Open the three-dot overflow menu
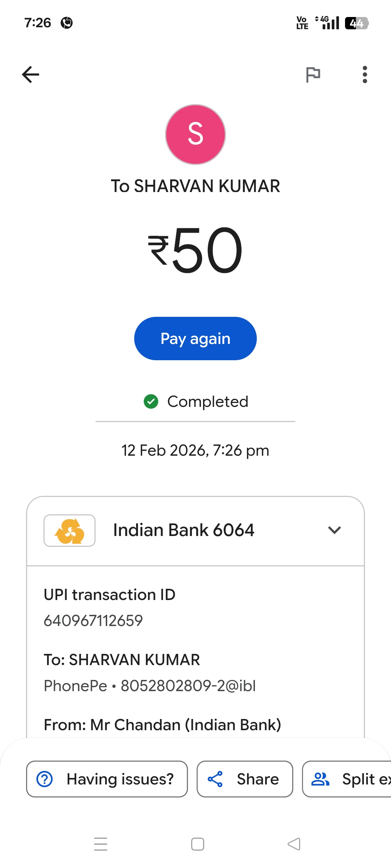391x868 pixels. (365, 75)
